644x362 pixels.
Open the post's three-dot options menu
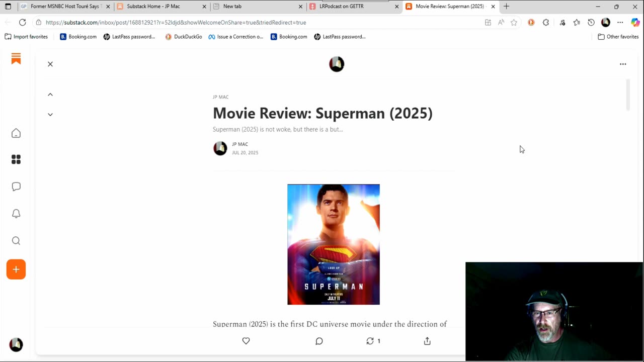coord(623,64)
